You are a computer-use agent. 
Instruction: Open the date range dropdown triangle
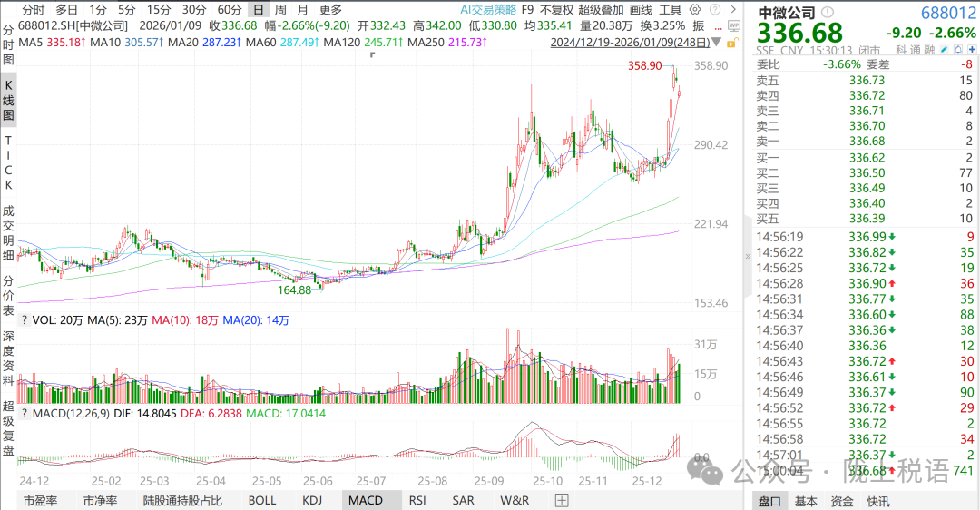pyautogui.click(x=717, y=43)
